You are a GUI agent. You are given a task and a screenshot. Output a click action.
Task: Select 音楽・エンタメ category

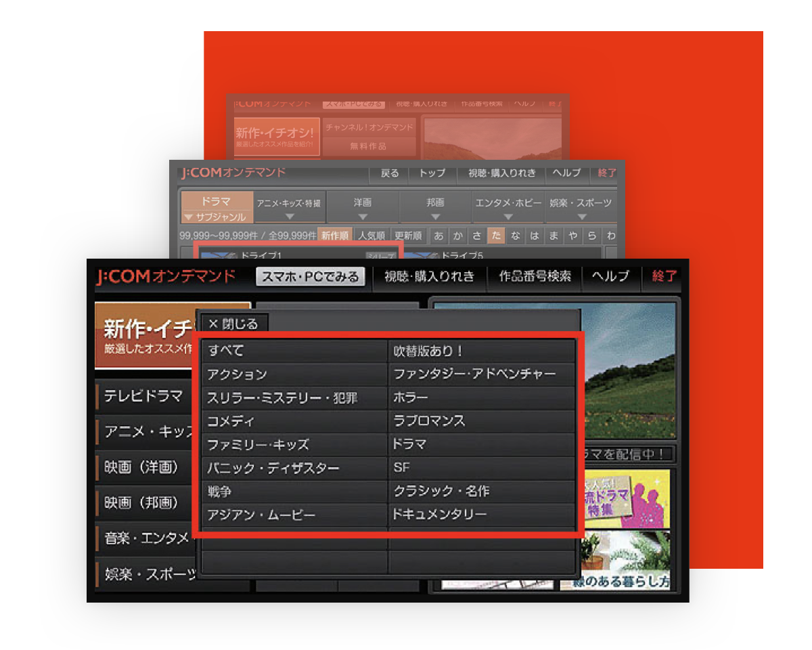point(145,539)
